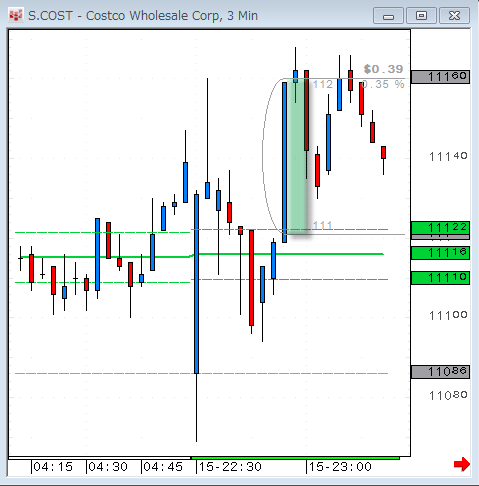Select the 11160 price marker
This screenshot has width=479, height=486.
[440, 77]
